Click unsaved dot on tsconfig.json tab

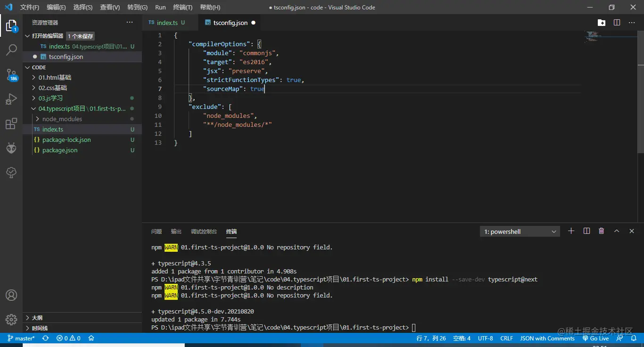click(x=253, y=23)
